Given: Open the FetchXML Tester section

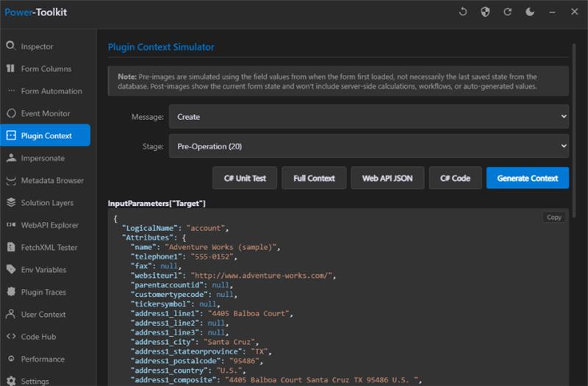Looking at the screenshot, I should (x=49, y=248).
